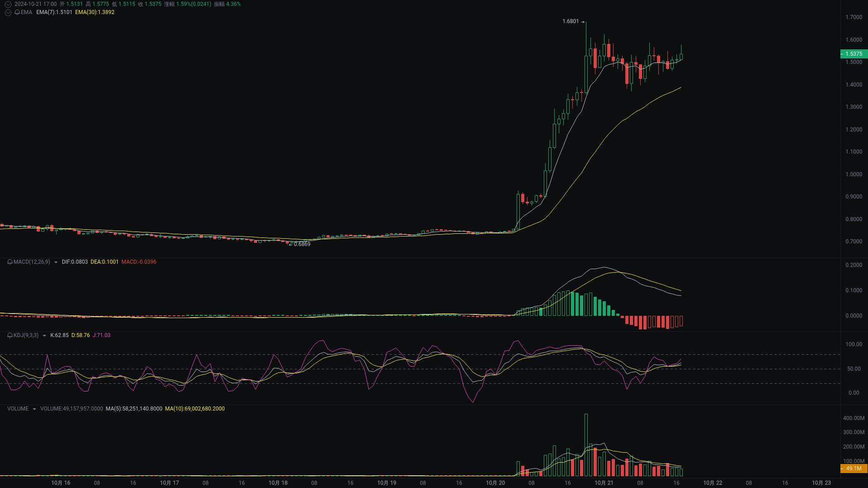Click the 10月 21 date label
The width and height of the screenshot is (868, 488).
(x=604, y=483)
